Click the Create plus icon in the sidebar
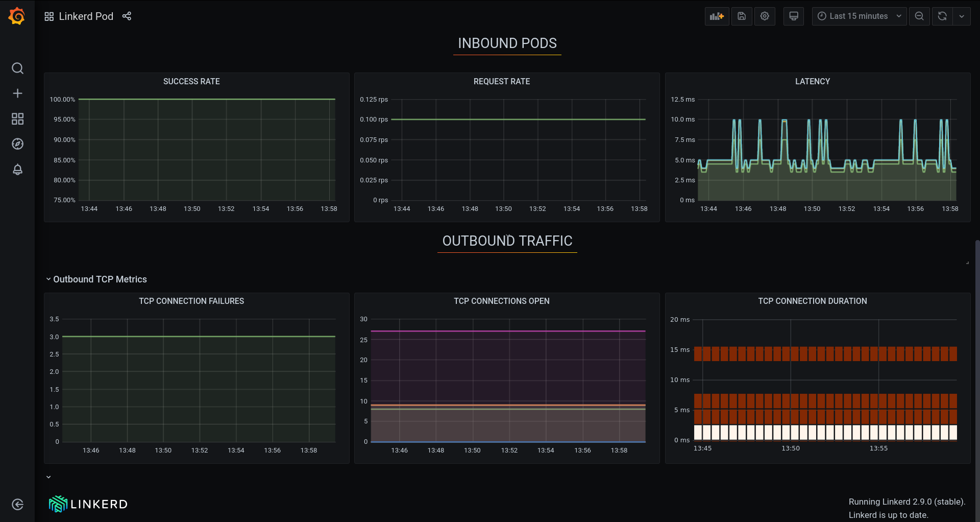Screen dimensions: 980x522 [x=17, y=93]
